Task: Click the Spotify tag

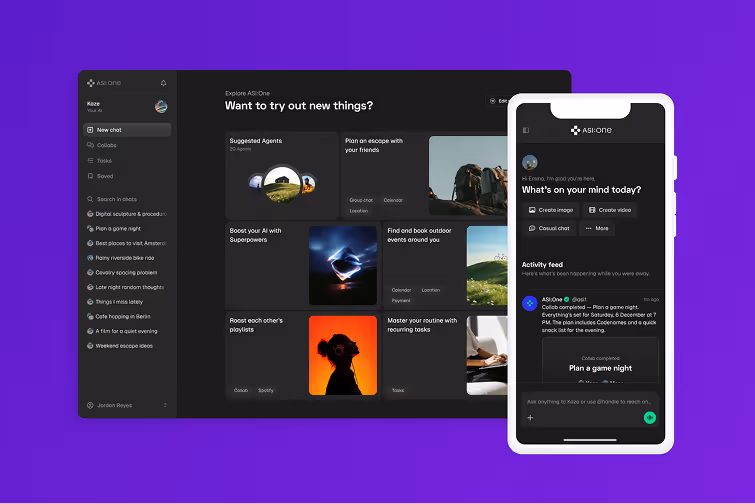Action: point(266,390)
